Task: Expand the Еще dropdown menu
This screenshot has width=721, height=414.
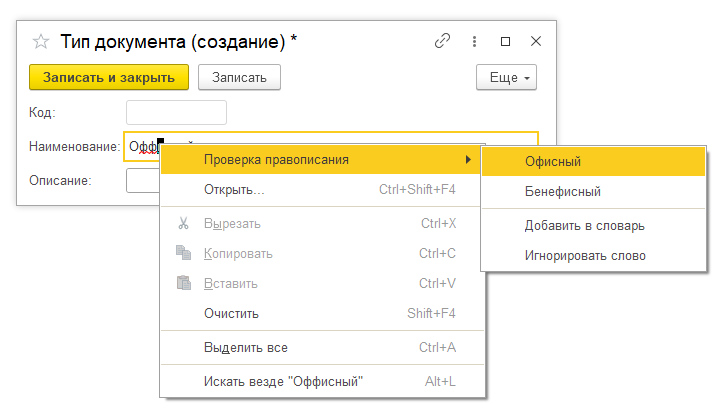Action: [x=506, y=77]
